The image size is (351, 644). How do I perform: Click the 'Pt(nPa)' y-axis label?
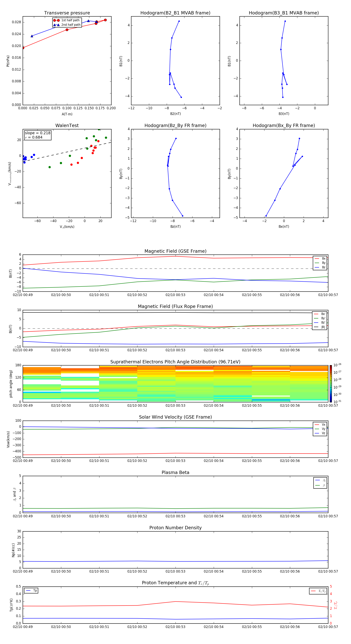[8, 61]
